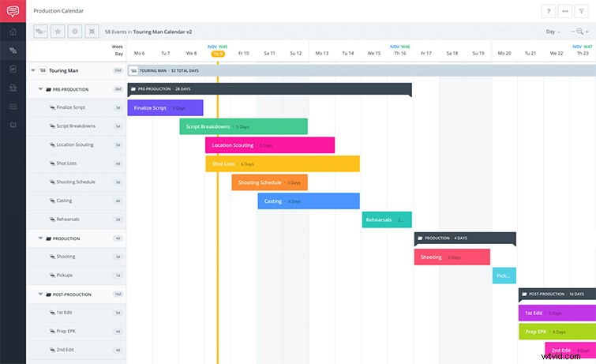Collapse the PRE-PRODUCTION group
596x364 pixels.
40,89
